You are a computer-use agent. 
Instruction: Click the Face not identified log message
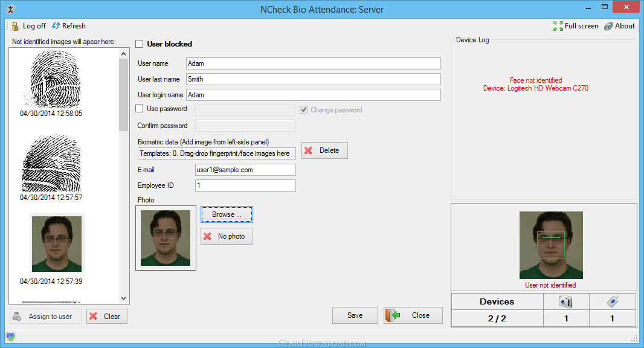tap(536, 80)
